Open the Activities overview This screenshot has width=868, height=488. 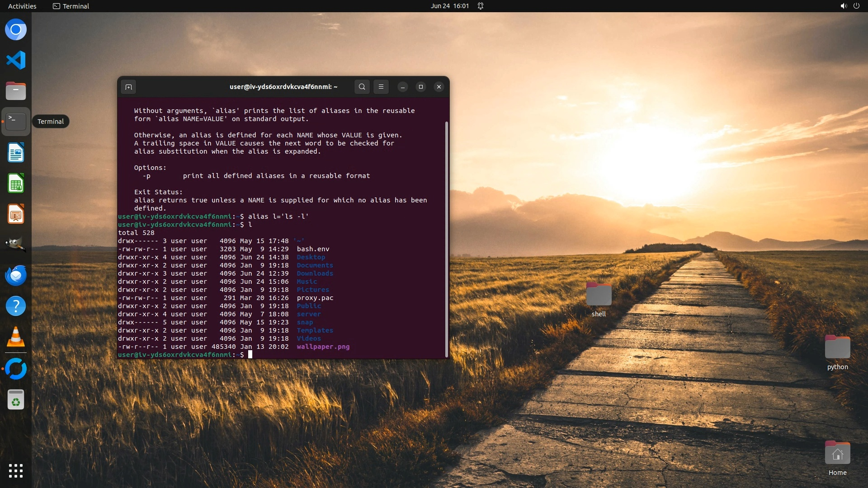tap(22, 6)
